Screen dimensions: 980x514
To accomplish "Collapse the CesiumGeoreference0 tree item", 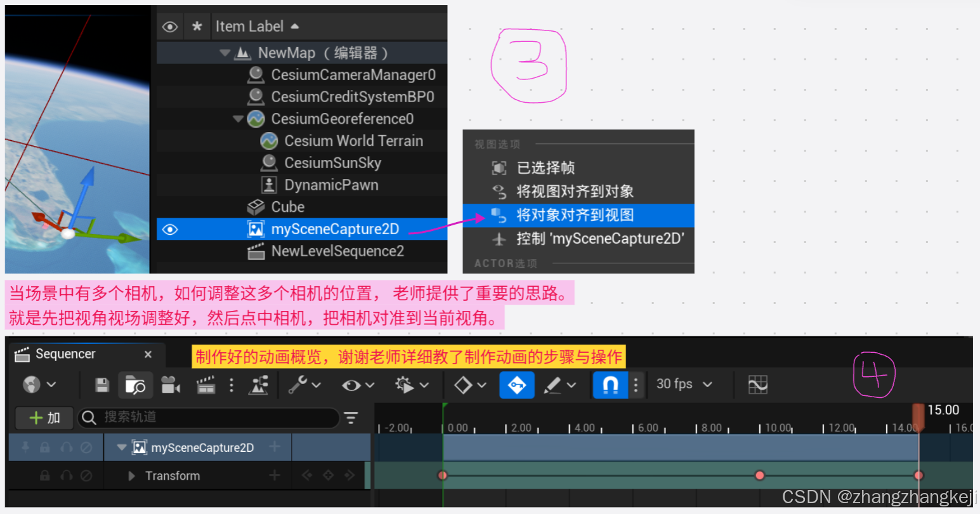I will click(238, 119).
